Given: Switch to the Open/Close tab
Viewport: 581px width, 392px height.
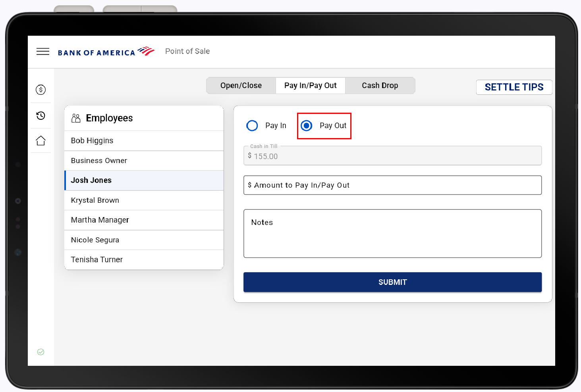Looking at the screenshot, I should (x=241, y=86).
